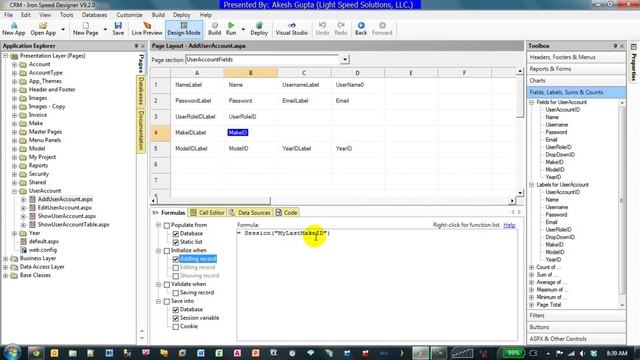Collapse Fields for UserAccount in Toolbox
This screenshot has height=360, width=640.
[532, 102]
